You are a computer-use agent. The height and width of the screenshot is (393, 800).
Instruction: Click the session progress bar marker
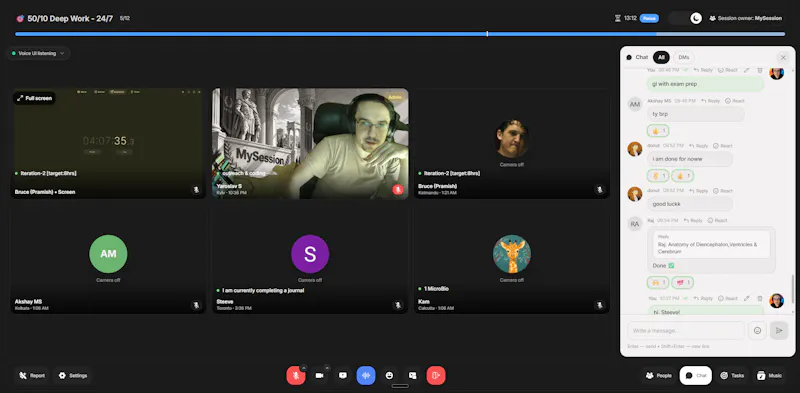pos(487,34)
